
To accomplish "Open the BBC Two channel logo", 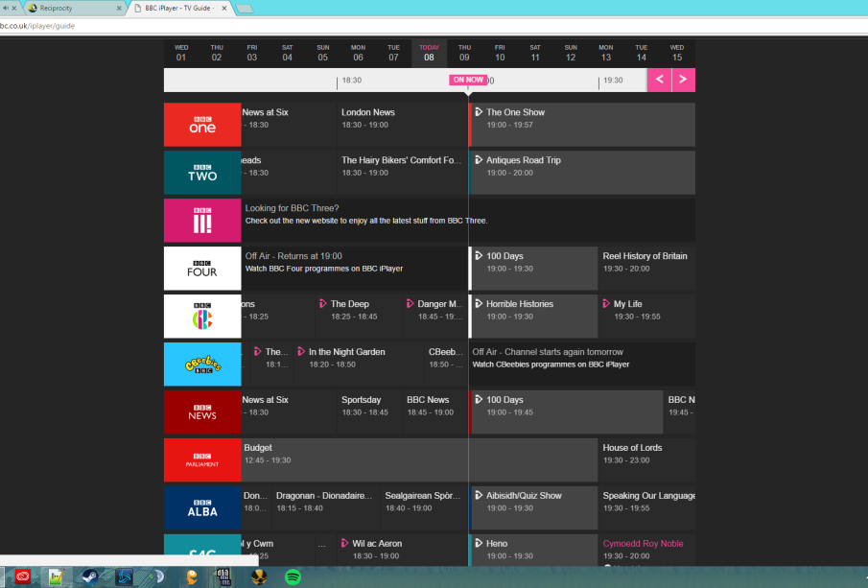I will (202, 173).
